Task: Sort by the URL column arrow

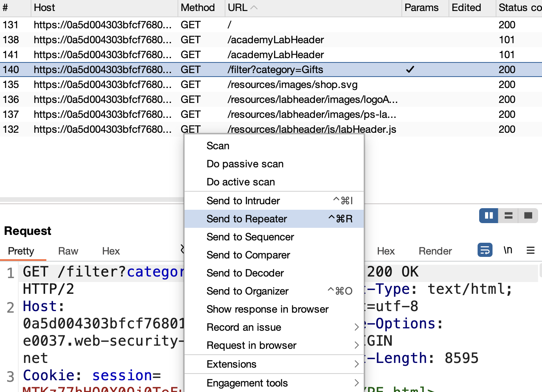Action: (254, 7)
